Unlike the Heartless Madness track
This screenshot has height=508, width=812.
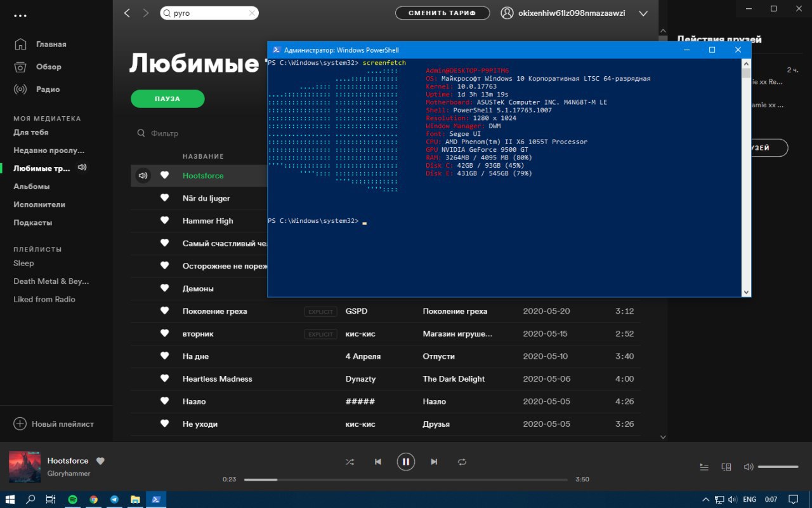(164, 378)
